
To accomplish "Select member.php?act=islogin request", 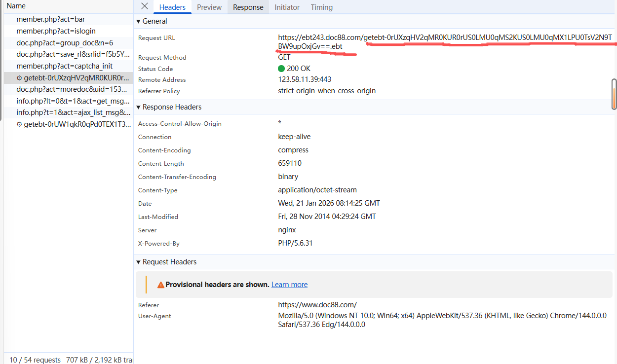I will point(56,31).
